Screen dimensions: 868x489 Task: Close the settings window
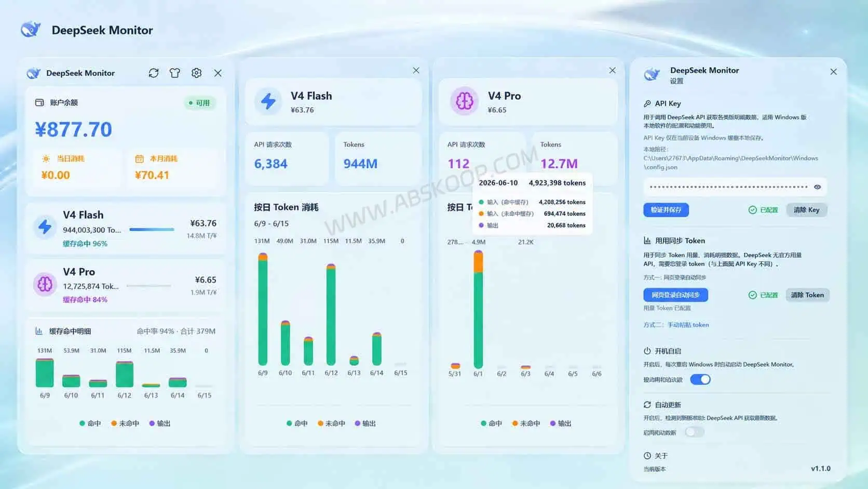[x=834, y=72]
